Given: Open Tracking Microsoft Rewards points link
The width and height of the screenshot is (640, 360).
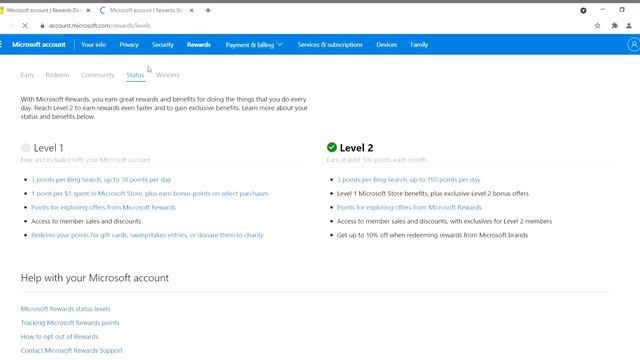Looking at the screenshot, I should click(70, 323).
